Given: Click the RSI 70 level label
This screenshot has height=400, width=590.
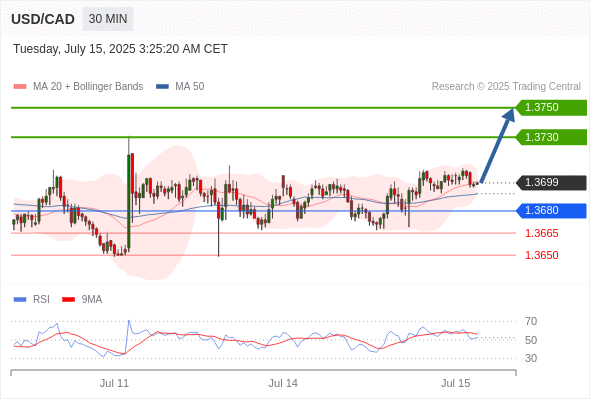Looking at the screenshot, I should pyautogui.click(x=531, y=321).
